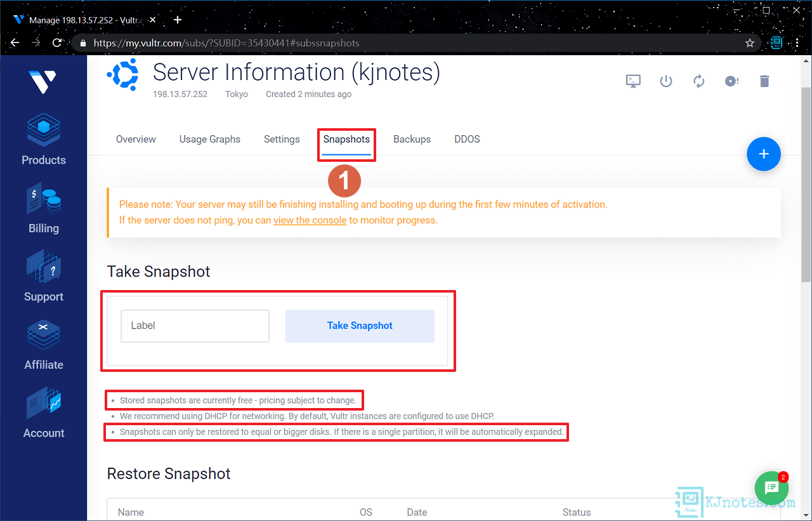Click the Ubuntu OS logo icon
This screenshot has width=812, height=521.
click(122, 76)
